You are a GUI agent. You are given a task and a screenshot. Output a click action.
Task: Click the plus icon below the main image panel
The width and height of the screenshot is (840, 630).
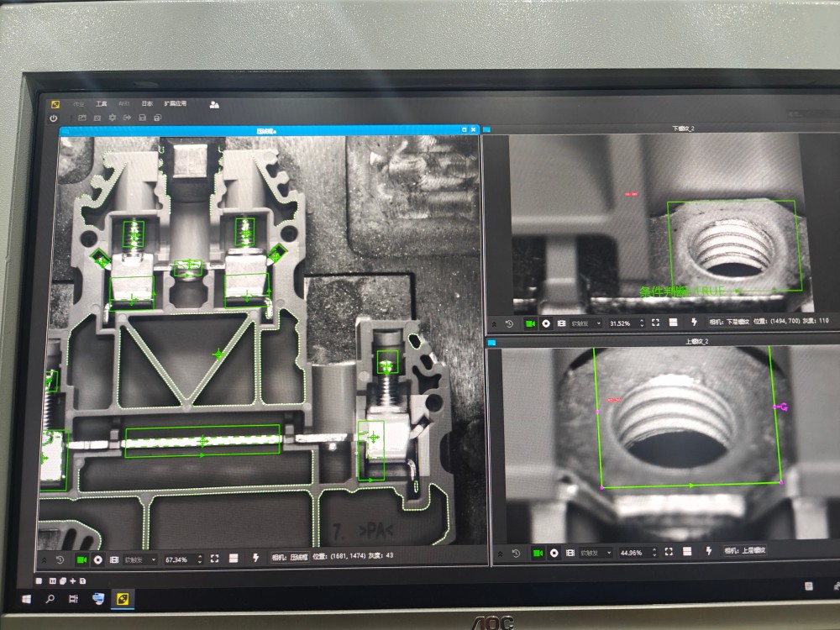click(73, 580)
